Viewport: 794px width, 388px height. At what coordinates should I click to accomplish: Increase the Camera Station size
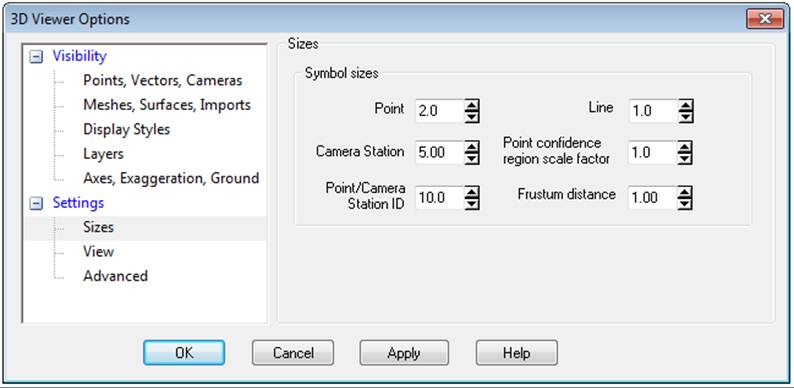click(472, 147)
